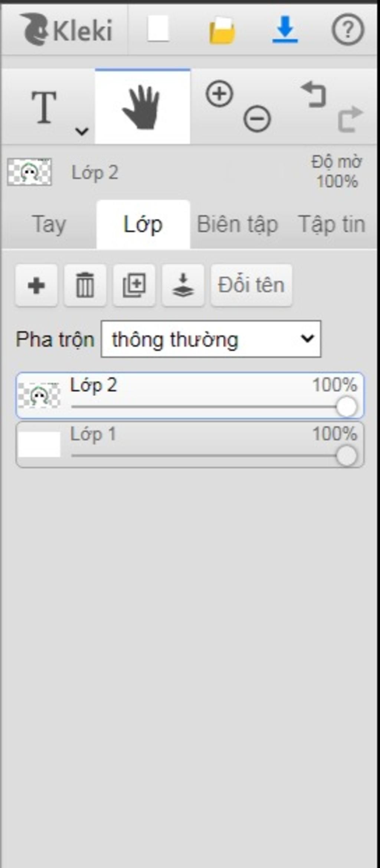Screen dimensions: 380x868
Task: Switch to the Biên tập tab
Action: click(237, 225)
